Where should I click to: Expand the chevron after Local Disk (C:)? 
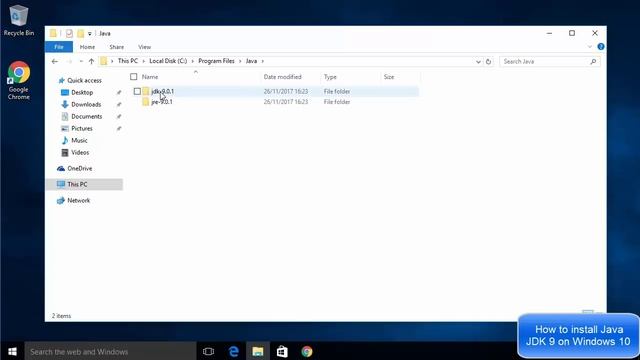(x=193, y=61)
